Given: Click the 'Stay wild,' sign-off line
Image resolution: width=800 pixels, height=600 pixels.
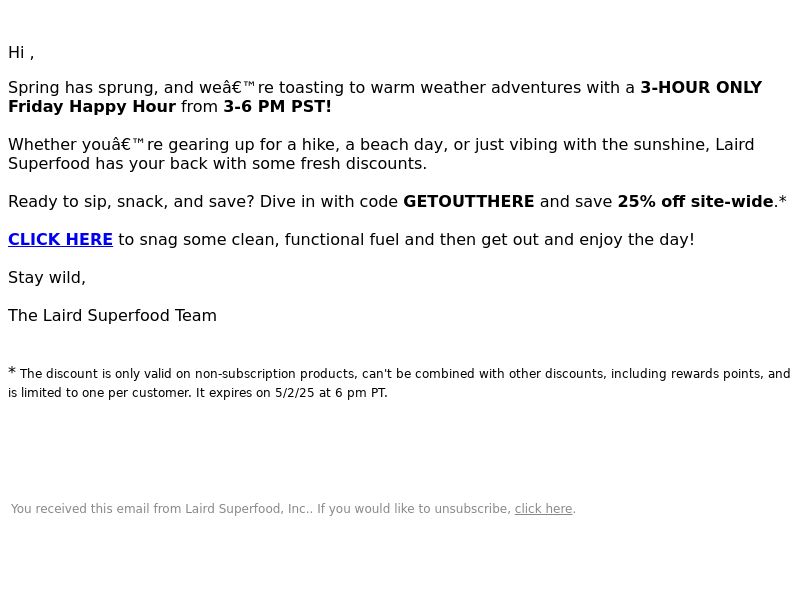Looking at the screenshot, I should pos(47,278).
